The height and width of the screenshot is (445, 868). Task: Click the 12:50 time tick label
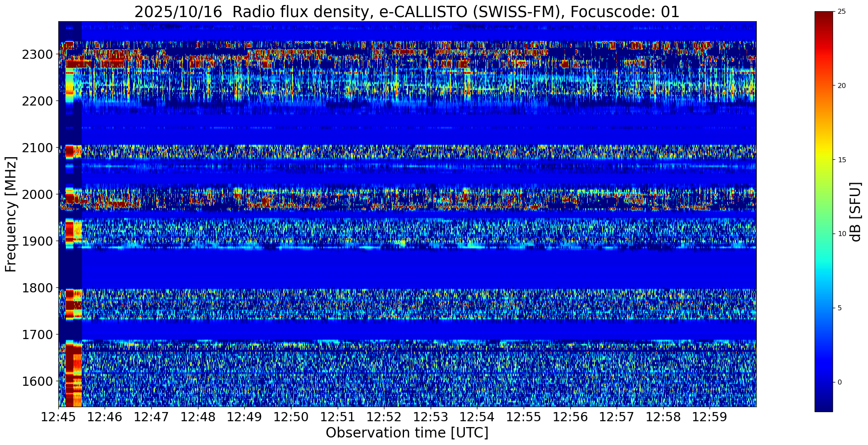pos(291,417)
